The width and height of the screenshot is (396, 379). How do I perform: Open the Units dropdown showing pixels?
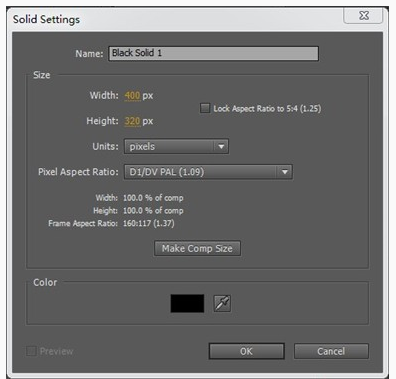176,146
